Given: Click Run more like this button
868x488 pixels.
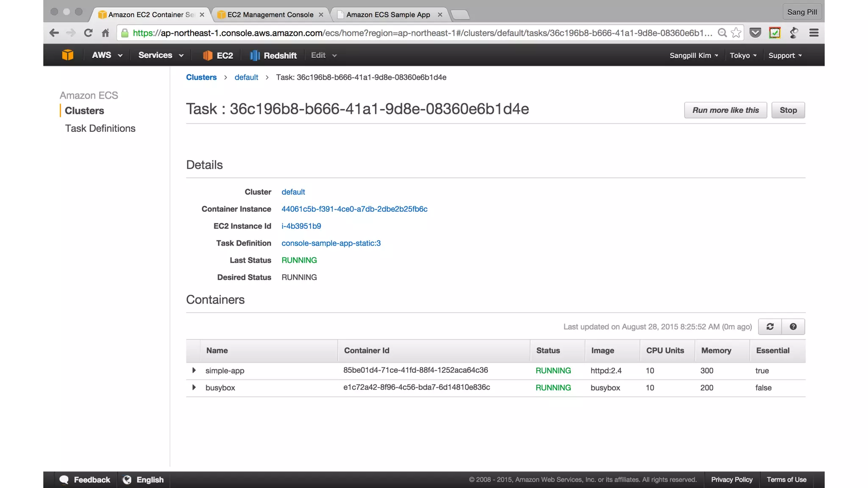Looking at the screenshot, I should [x=725, y=110].
